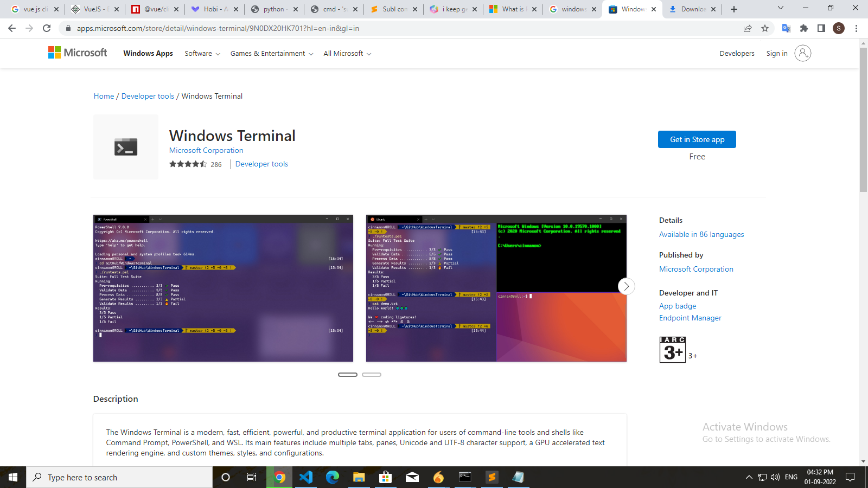Image resolution: width=868 pixels, height=488 pixels.
Task: Open the PowerShell screenshot thumbnail
Action: tap(223, 288)
